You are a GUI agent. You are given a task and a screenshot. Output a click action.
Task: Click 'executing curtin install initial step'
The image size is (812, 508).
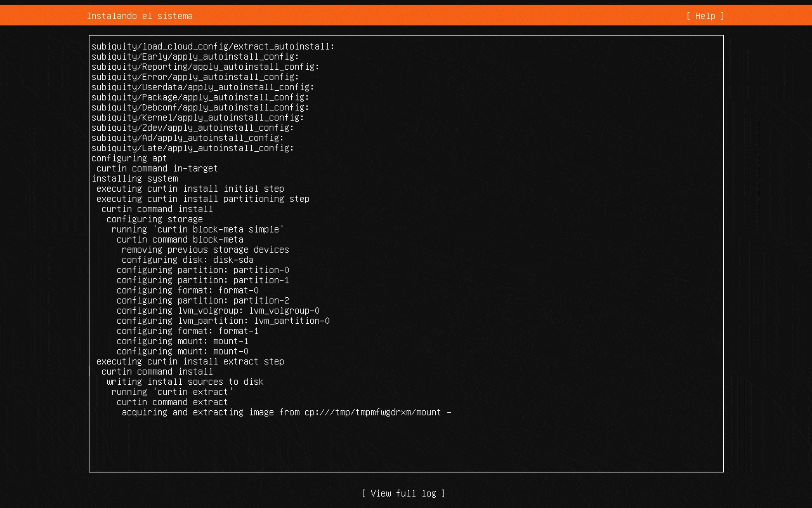click(x=190, y=189)
